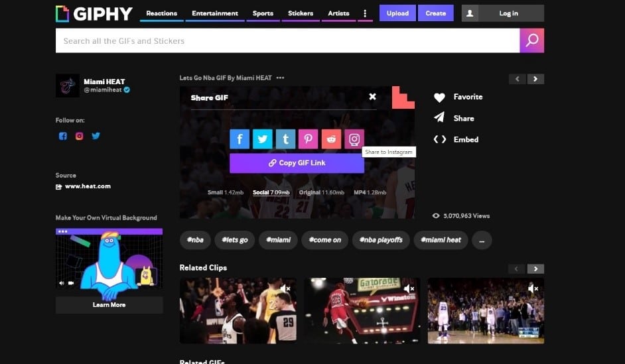Select Social 7.09mb size

coord(271,192)
